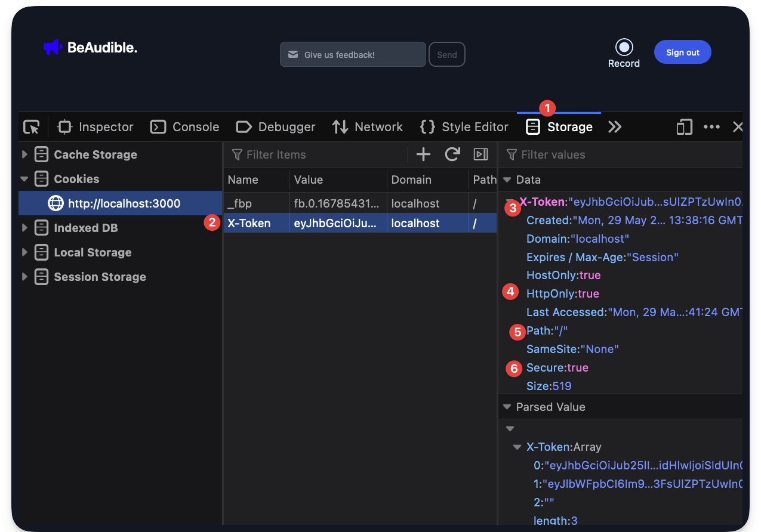Click the Sign out button
This screenshot has height=532, width=761.
coord(682,52)
